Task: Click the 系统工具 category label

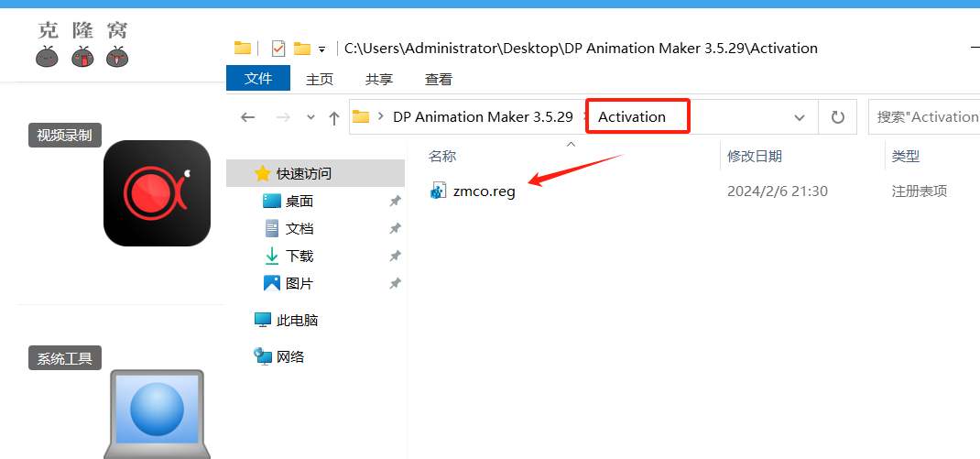Action: click(64, 358)
